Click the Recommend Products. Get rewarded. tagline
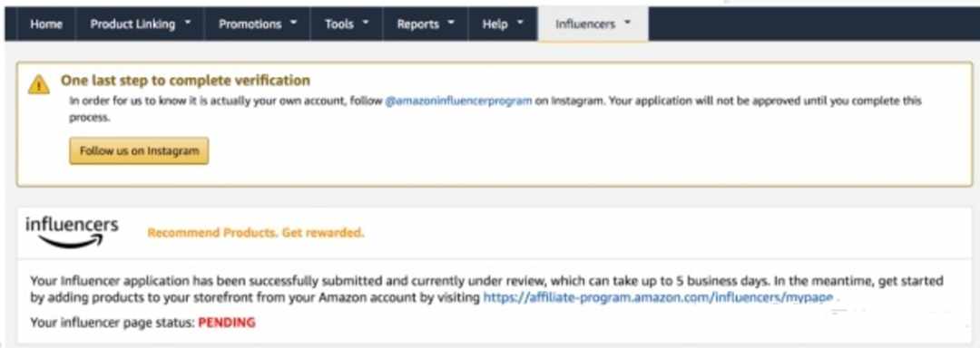 [256, 233]
